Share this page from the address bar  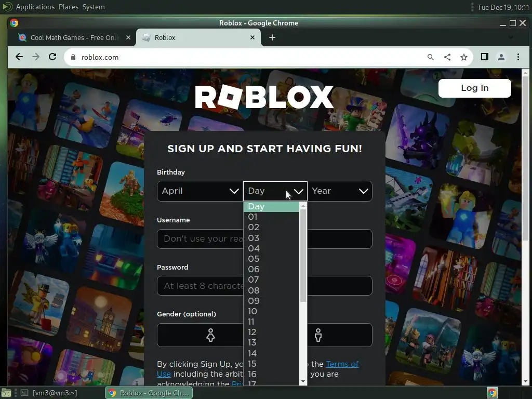click(447, 57)
